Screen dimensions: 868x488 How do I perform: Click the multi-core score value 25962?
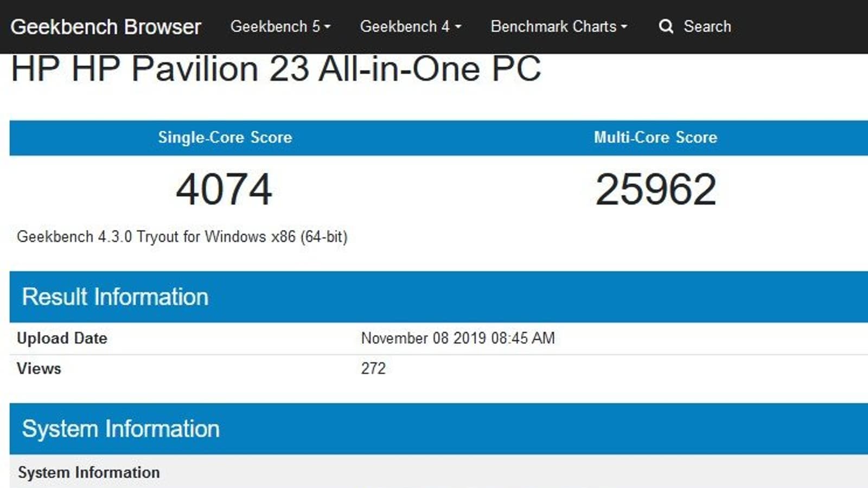tap(656, 189)
